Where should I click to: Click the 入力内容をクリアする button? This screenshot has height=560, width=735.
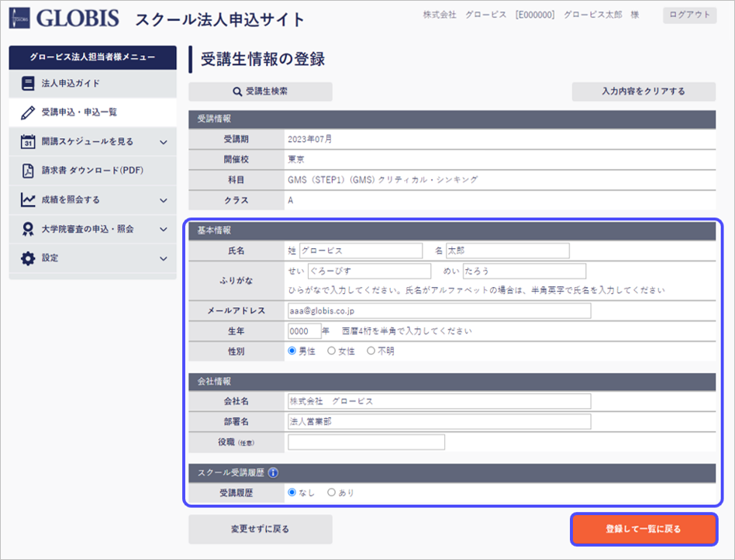(x=644, y=92)
